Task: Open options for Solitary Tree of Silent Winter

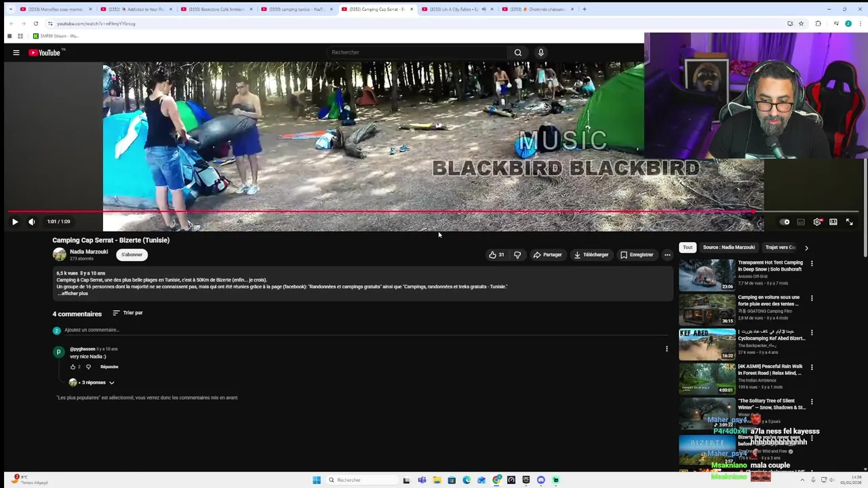Action: tap(812, 402)
